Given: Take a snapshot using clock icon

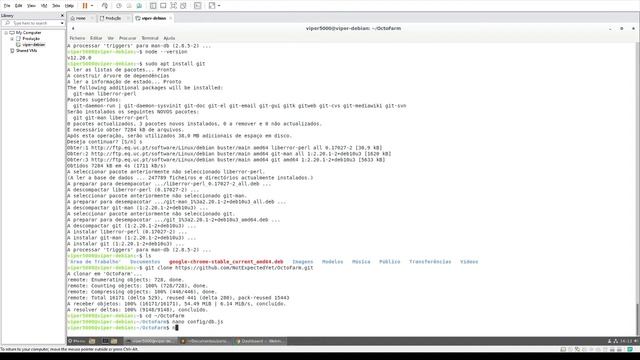Looking at the screenshot, I should click(x=119, y=6).
